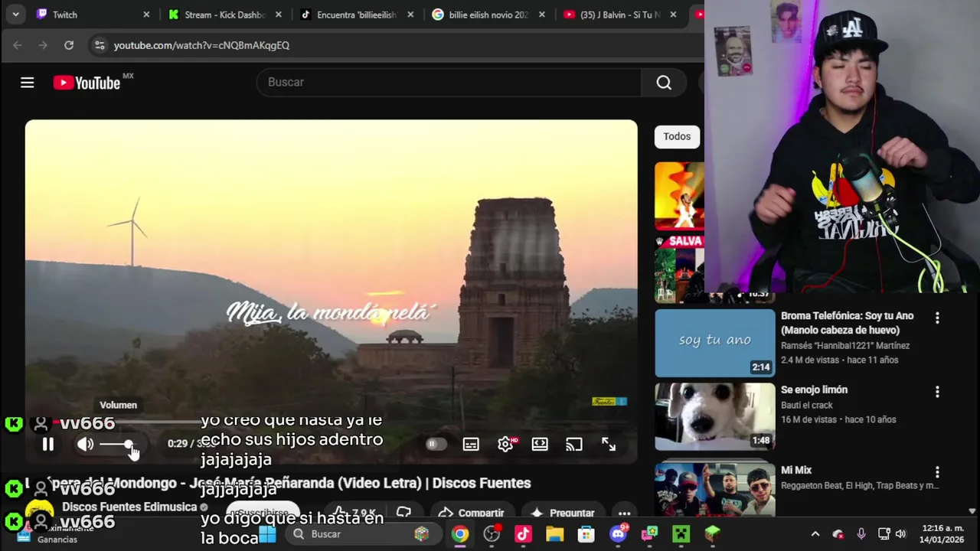Click the Compartir share button

(x=472, y=513)
